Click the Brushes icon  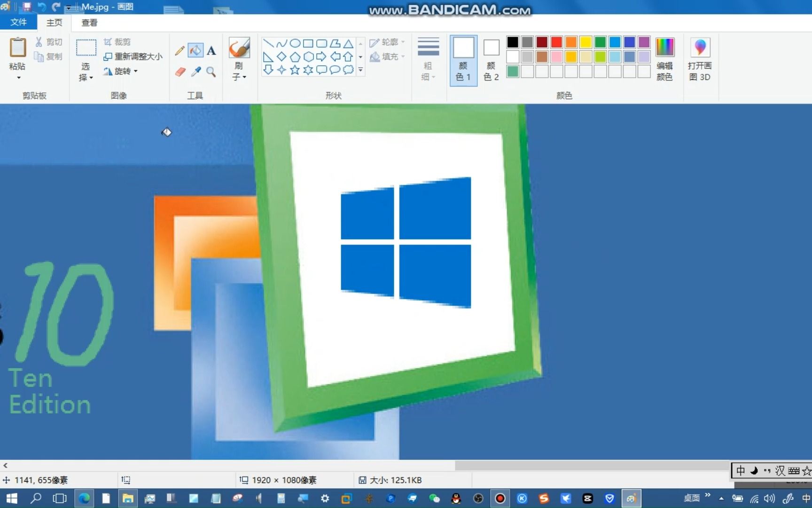tap(239, 48)
